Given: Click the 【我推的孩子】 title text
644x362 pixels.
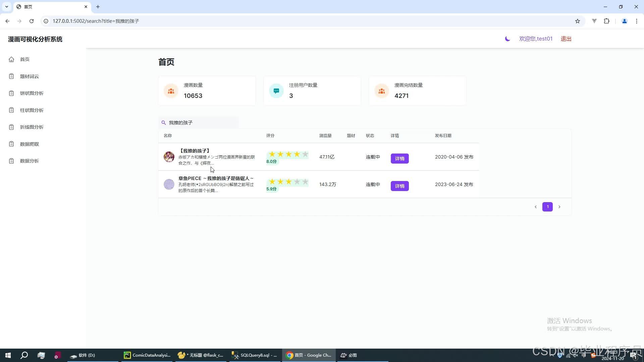Looking at the screenshot, I should tap(195, 151).
